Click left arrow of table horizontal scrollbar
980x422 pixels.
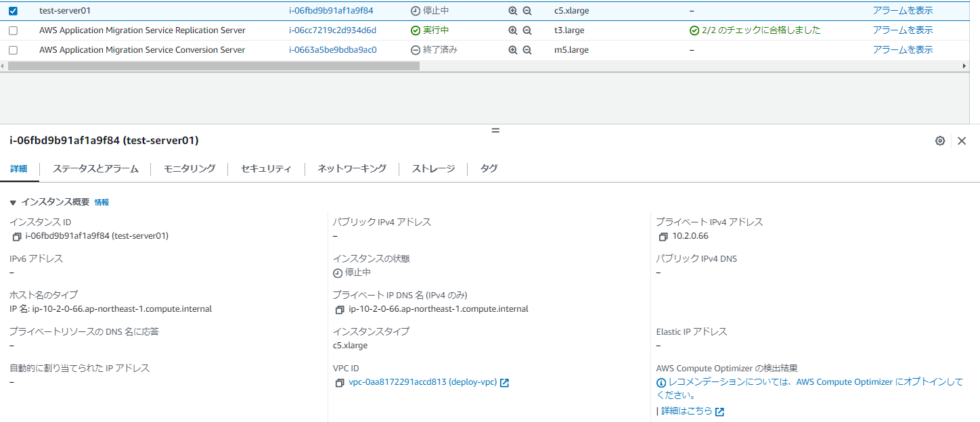coord(3,66)
